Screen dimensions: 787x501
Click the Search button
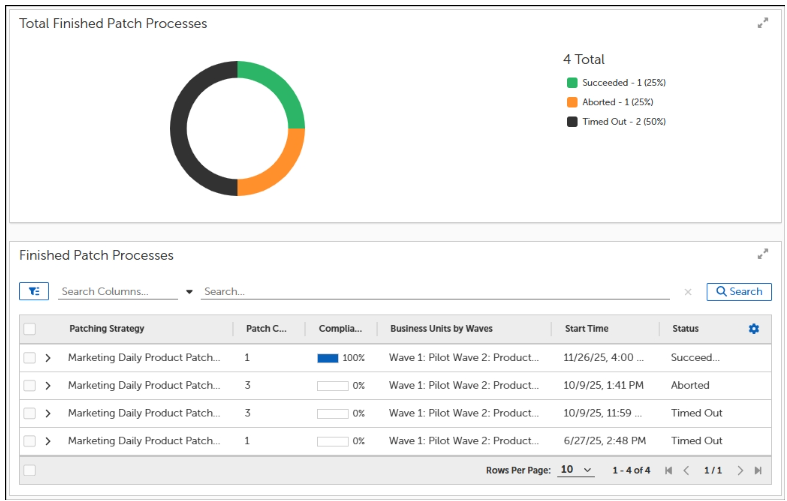pos(739,292)
